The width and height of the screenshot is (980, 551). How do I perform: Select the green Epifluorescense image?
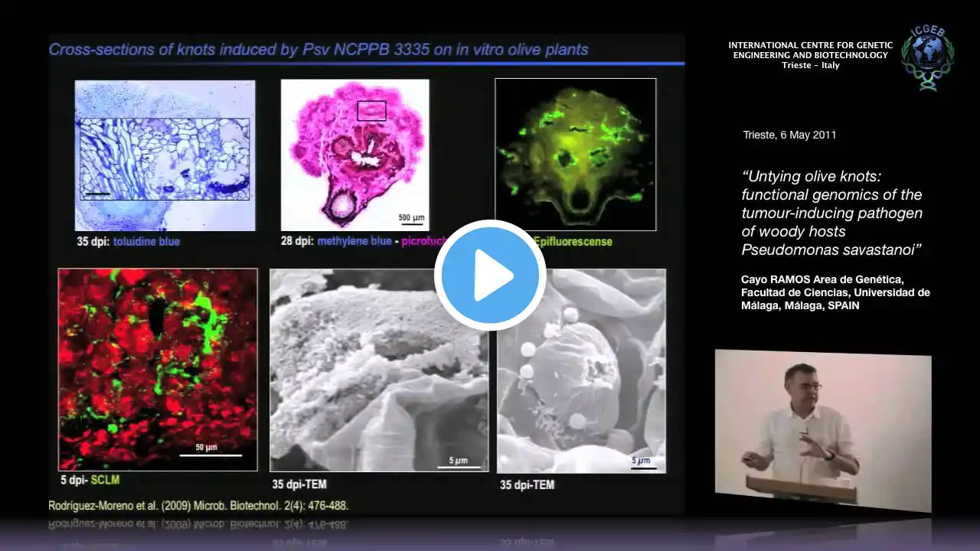(x=576, y=154)
